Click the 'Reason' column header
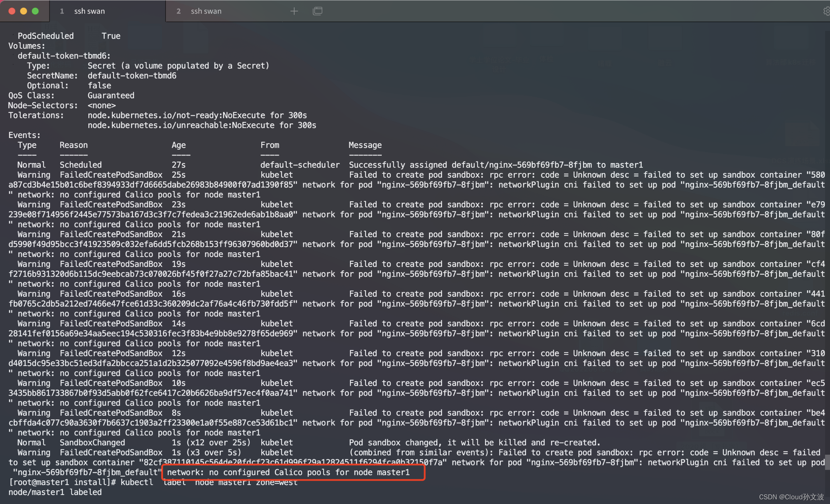Viewport: 830px width, 504px height. 74,145
